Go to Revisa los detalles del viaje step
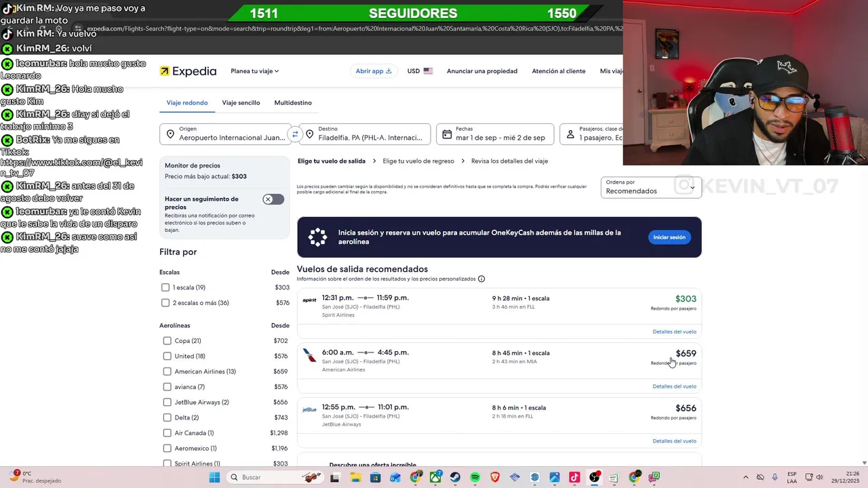Viewport: 868px width, 488px height. point(509,161)
